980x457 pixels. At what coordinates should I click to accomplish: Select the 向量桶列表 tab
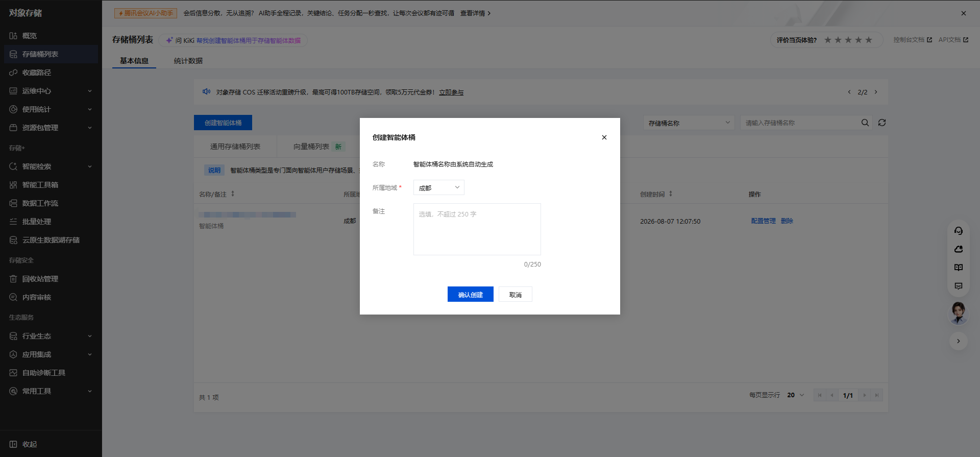point(319,147)
